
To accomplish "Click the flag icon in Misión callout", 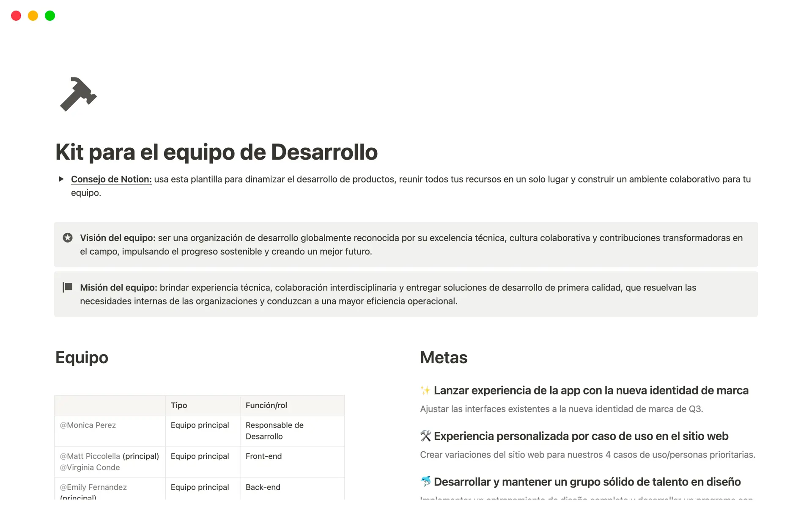I will tap(68, 287).
